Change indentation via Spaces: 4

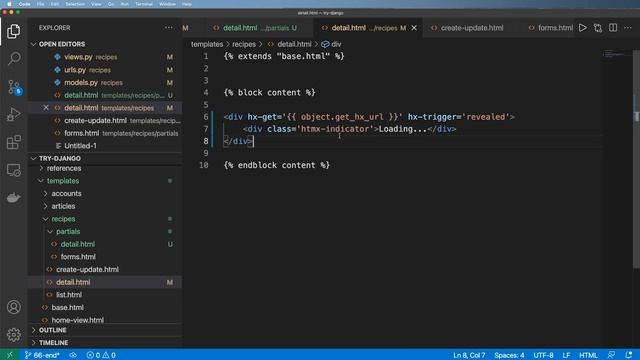point(509,355)
